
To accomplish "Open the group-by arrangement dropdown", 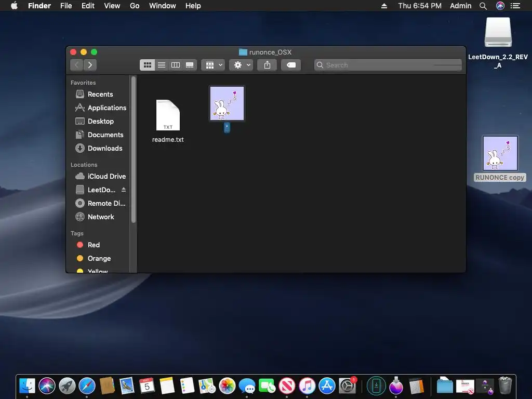I will [x=214, y=65].
